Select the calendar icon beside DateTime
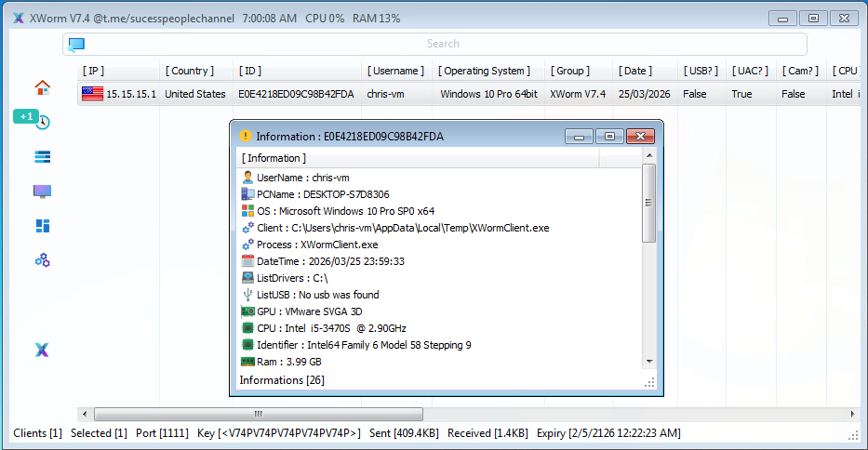The width and height of the screenshot is (868, 450). tap(247, 260)
